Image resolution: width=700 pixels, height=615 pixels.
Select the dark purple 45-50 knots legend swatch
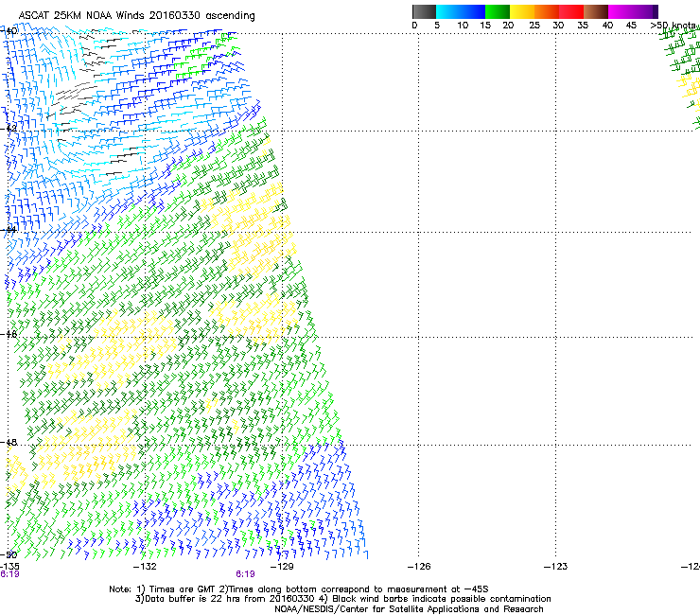(645, 11)
